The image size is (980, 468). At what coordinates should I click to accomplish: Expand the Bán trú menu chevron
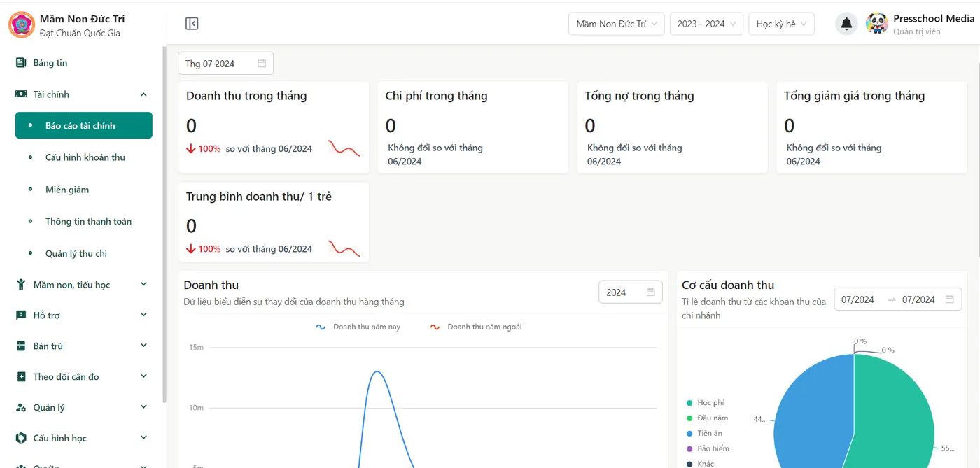click(x=143, y=346)
